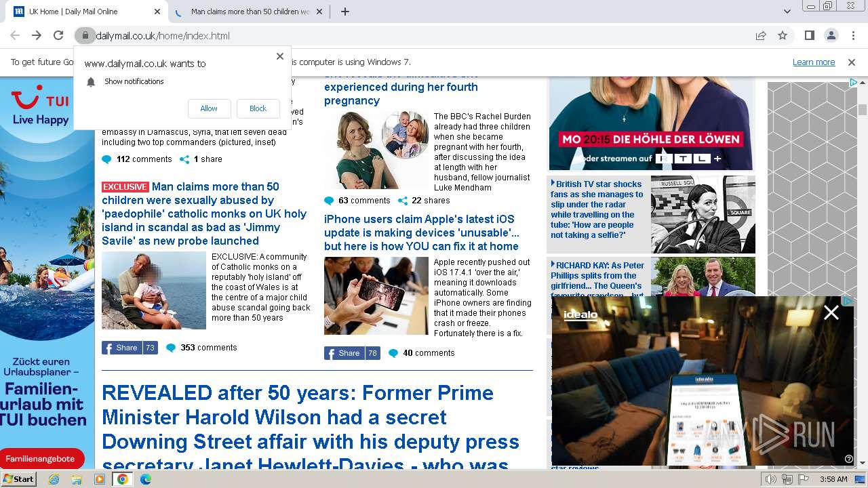This screenshot has height=488, width=868.
Task: Open the Windows Start menu
Action: coord(18,479)
